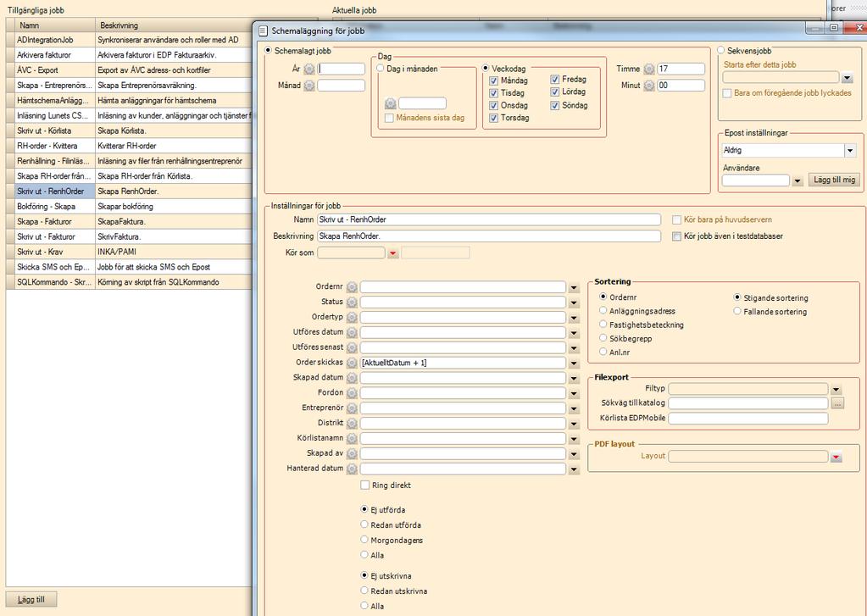Click the gear icon of the Fordon filter
The image size is (867, 616).
click(x=352, y=393)
